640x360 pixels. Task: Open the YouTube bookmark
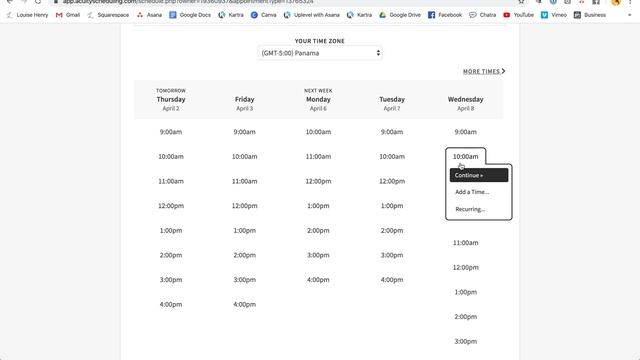click(518, 15)
